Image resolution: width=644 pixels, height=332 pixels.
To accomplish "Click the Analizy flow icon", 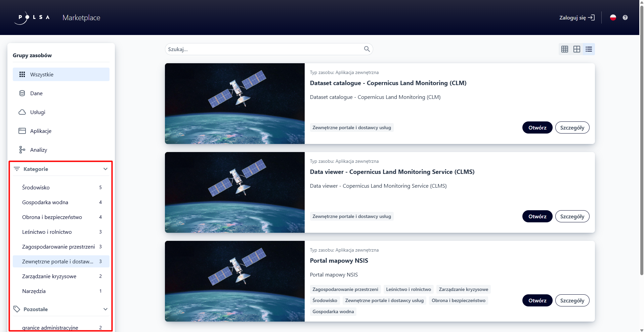I will 22,150.
